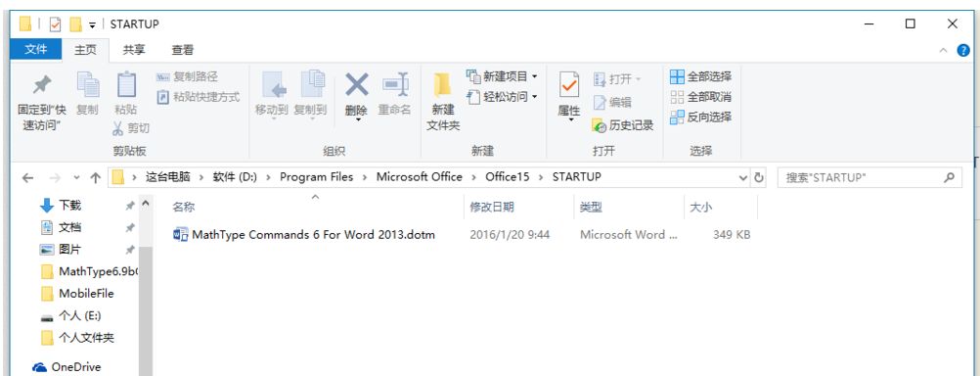Open History (历史记录)
The width and height of the screenshot is (980, 376).
pos(622,125)
